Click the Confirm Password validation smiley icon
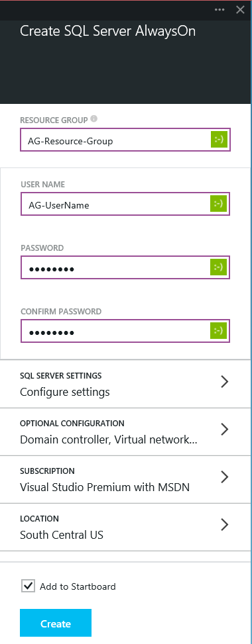 tap(218, 331)
